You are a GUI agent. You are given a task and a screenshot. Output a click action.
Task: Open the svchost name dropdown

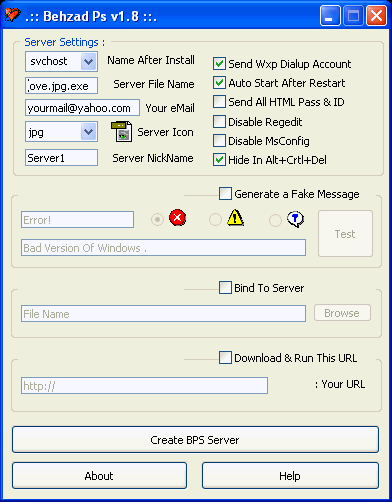[x=88, y=61]
